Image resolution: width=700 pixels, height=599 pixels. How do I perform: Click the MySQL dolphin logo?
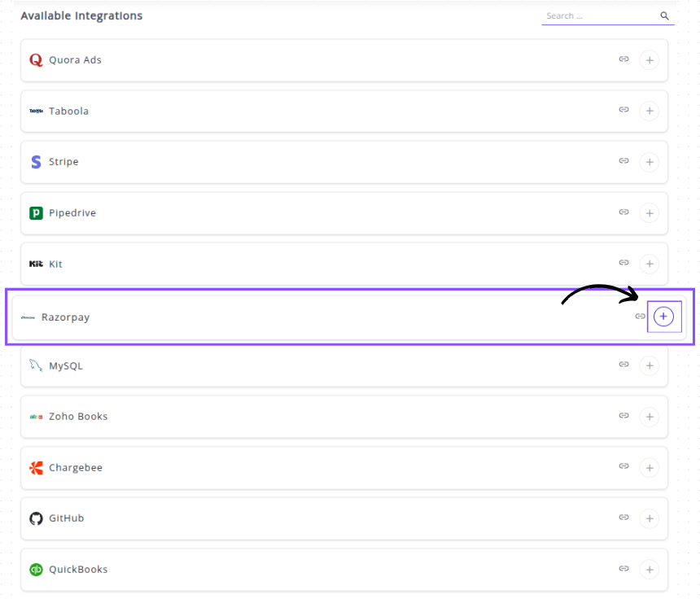[x=36, y=366]
